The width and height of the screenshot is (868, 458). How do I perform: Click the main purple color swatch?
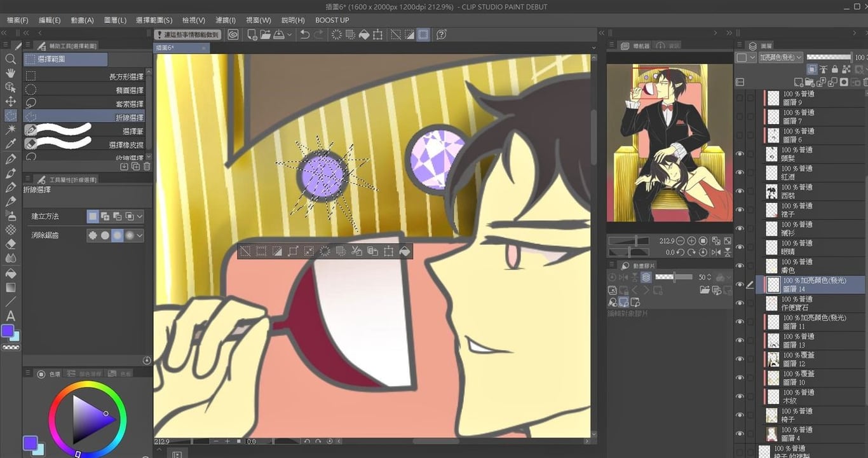(8, 331)
